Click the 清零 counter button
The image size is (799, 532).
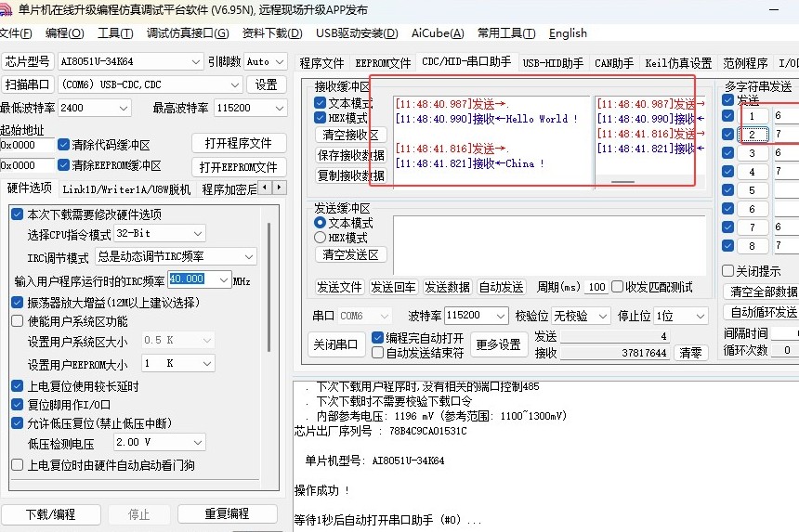690,353
